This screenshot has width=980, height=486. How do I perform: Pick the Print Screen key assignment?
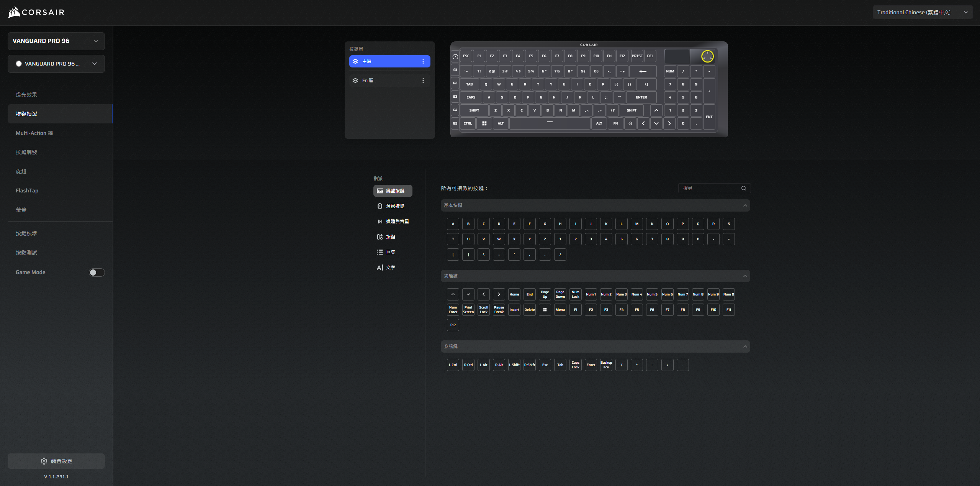pyautogui.click(x=468, y=310)
